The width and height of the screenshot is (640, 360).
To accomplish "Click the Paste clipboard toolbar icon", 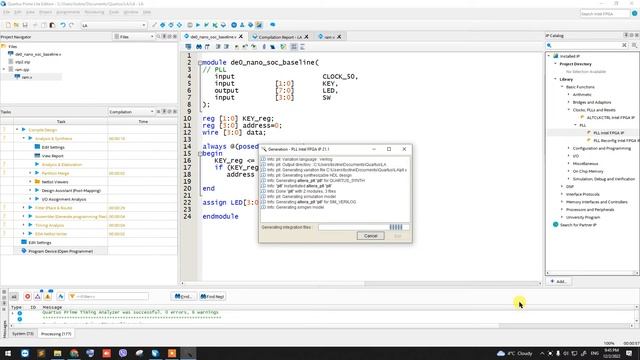I will pos(52,25).
